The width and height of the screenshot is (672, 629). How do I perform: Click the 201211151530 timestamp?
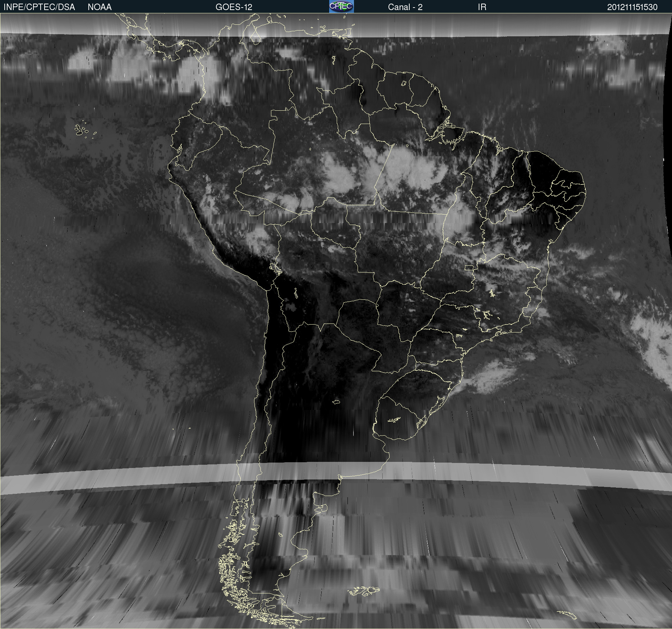pos(632,7)
